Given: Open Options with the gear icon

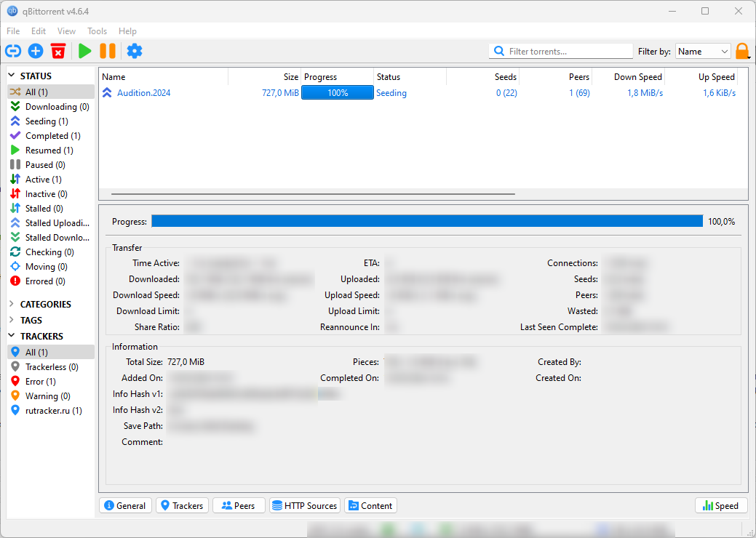Looking at the screenshot, I should coord(135,51).
